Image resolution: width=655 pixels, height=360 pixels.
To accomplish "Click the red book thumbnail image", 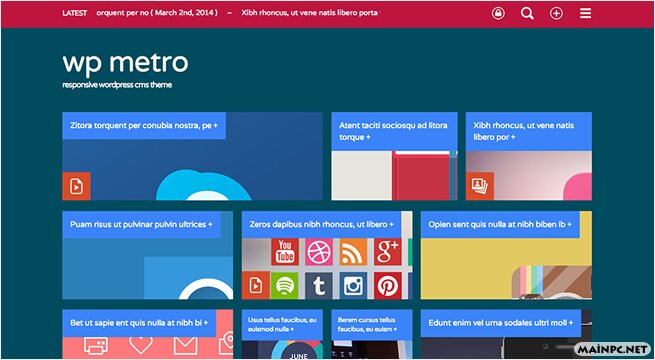I will point(394,175).
